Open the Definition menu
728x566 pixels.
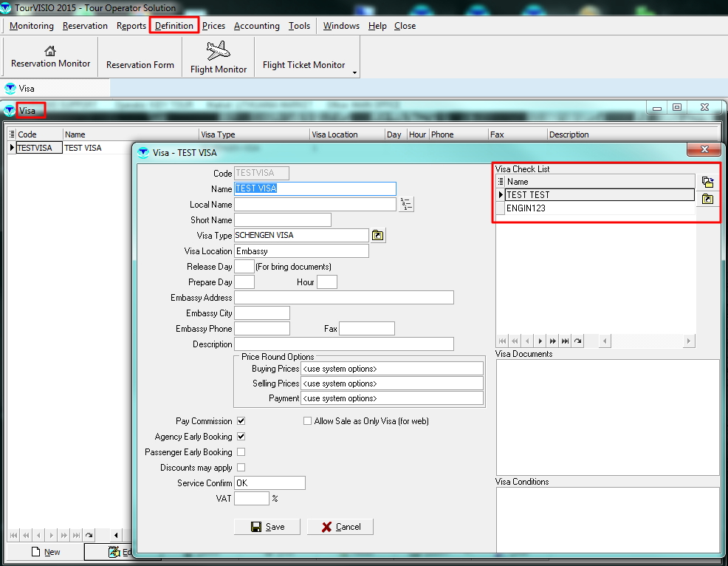174,26
